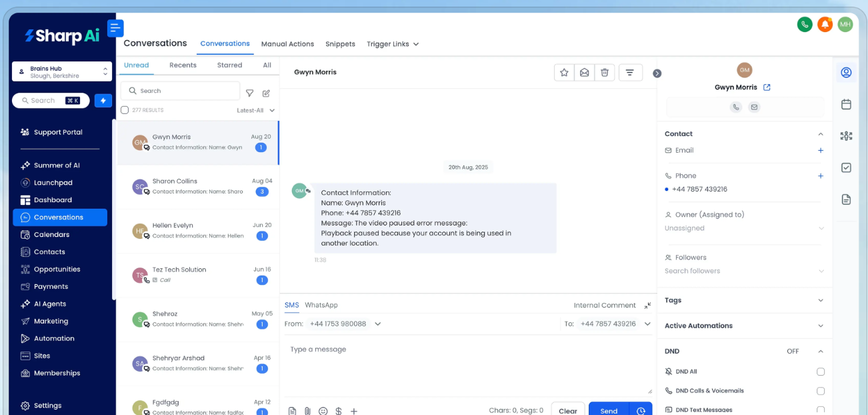Click the filter funnel icon in conversation list
Viewport: 868px width, 415px height.
point(249,93)
